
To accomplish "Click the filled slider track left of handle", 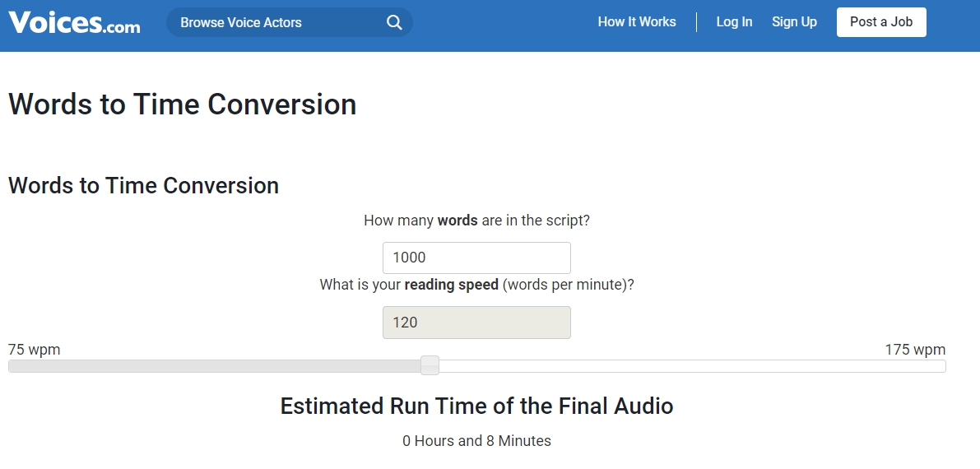I will [x=214, y=366].
